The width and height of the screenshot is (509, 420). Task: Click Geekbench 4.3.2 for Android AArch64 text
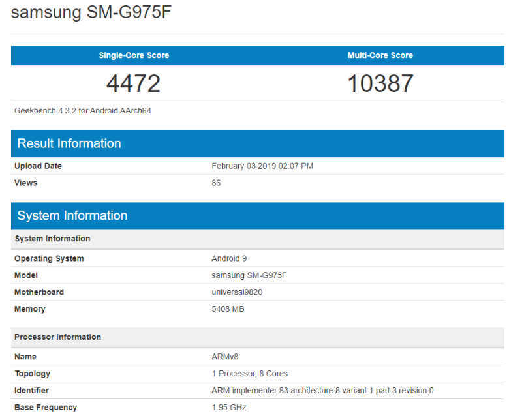pyautogui.click(x=82, y=111)
